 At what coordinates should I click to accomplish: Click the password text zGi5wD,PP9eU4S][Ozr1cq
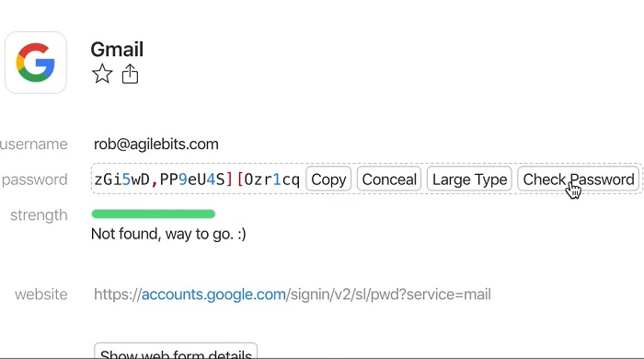tap(197, 179)
